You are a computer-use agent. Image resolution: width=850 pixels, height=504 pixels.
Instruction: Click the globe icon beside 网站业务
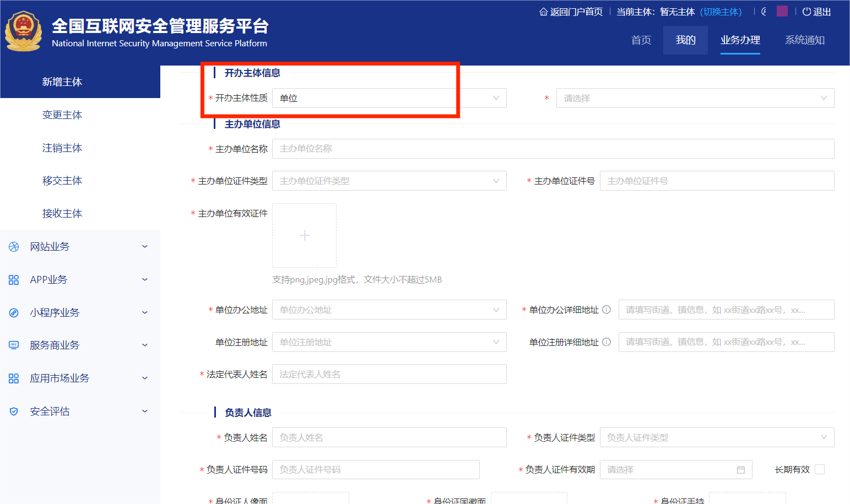point(13,246)
